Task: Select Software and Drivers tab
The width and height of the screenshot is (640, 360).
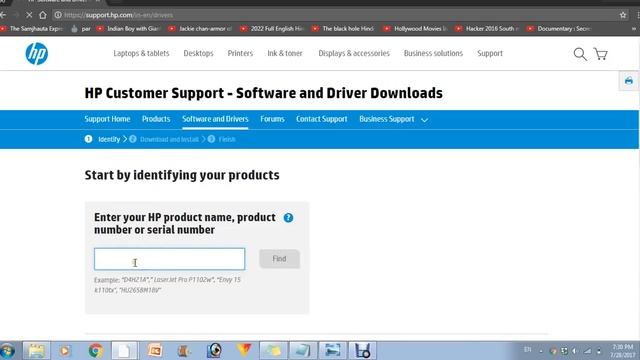Action: (215, 119)
